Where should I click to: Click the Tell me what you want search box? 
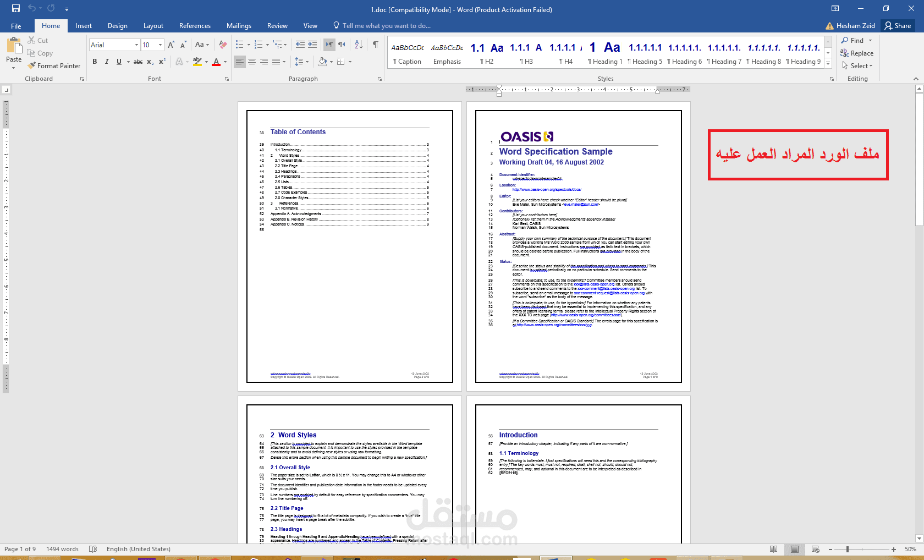click(382, 26)
